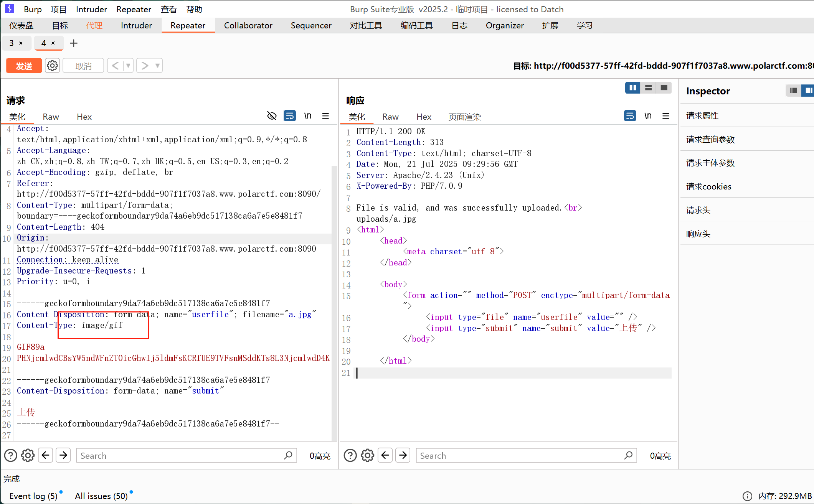Open All issues (50) in status bar
This screenshot has width=814, height=504.
click(x=101, y=496)
